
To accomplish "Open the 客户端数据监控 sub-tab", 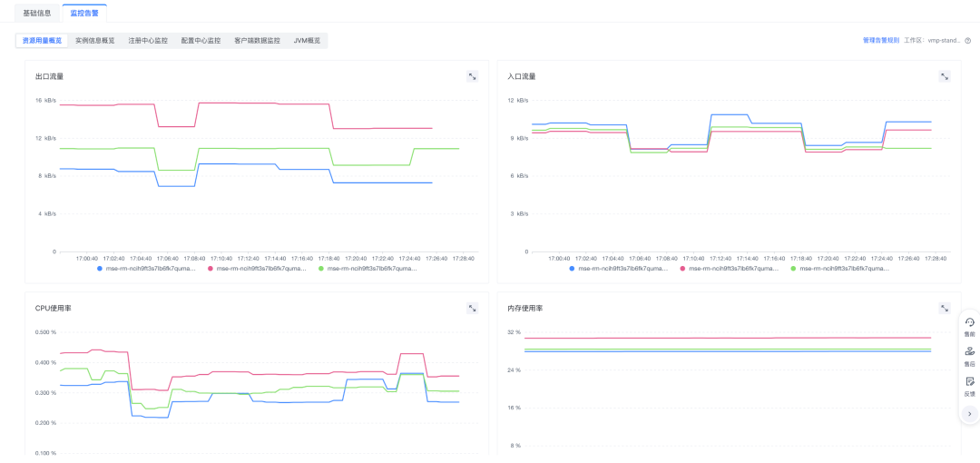I will click(x=258, y=41).
